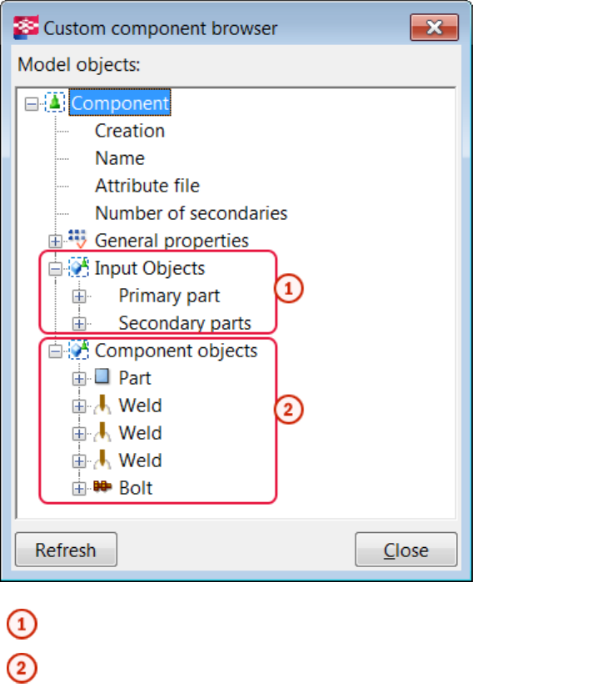Click the Tekla logo in title bar
Image resolution: width=616 pixels, height=692 pixels.
point(26,28)
